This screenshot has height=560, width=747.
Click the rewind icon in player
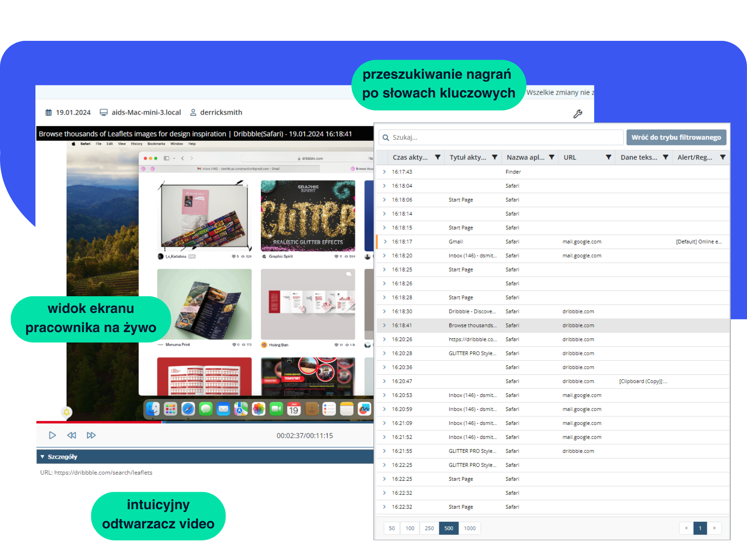coord(72,435)
